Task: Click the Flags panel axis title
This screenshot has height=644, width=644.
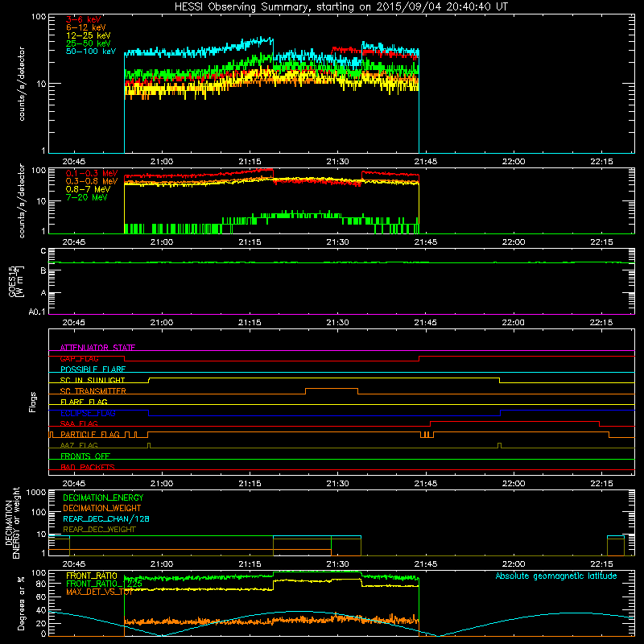Action: (33, 402)
